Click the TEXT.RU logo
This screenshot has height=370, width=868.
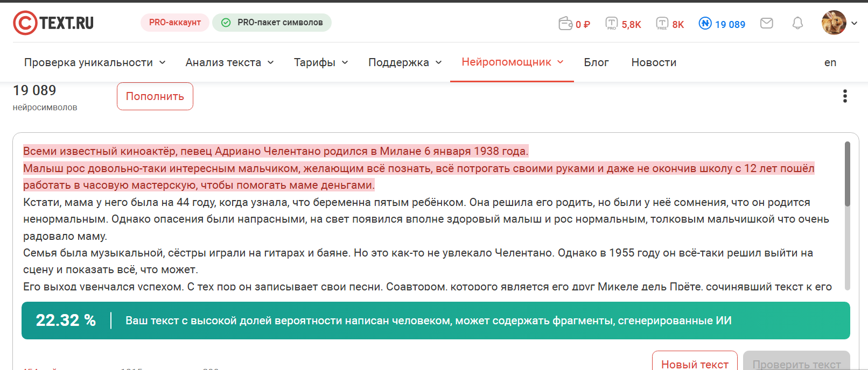(53, 23)
